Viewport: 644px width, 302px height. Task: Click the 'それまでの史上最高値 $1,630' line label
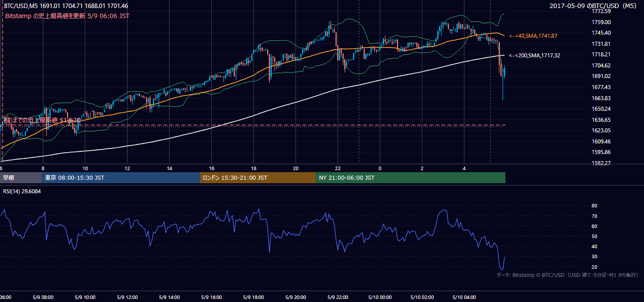(x=41, y=120)
